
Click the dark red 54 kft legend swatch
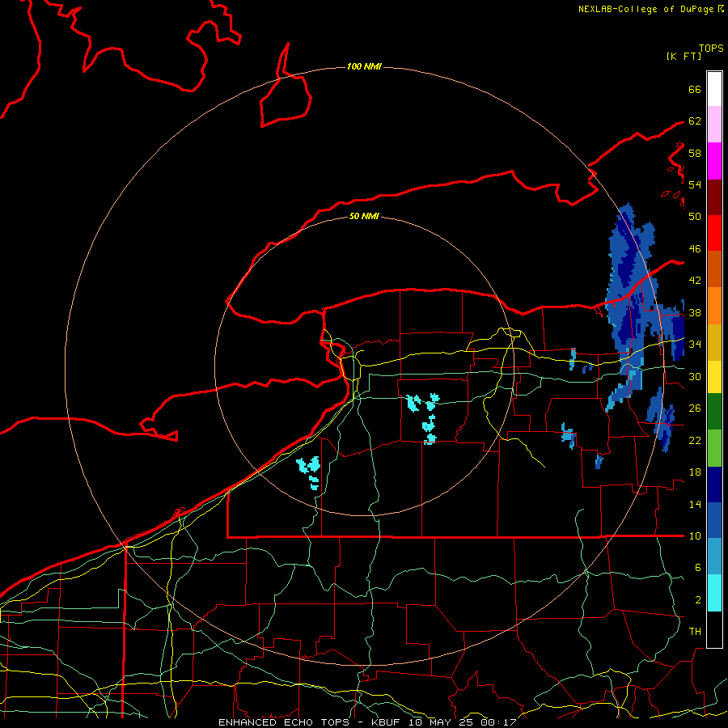pos(714,197)
